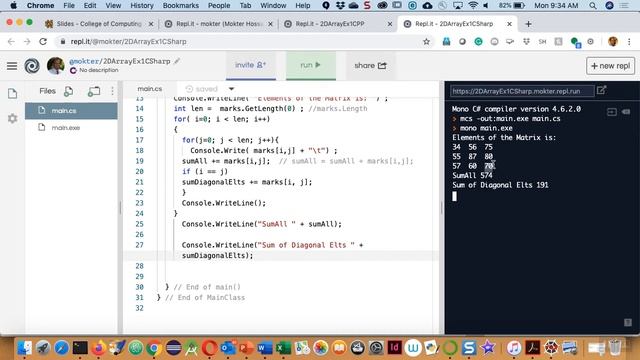Viewport: 640px width, 360px height.
Task: Click the help icon in console
Action: click(x=628, y=323)
